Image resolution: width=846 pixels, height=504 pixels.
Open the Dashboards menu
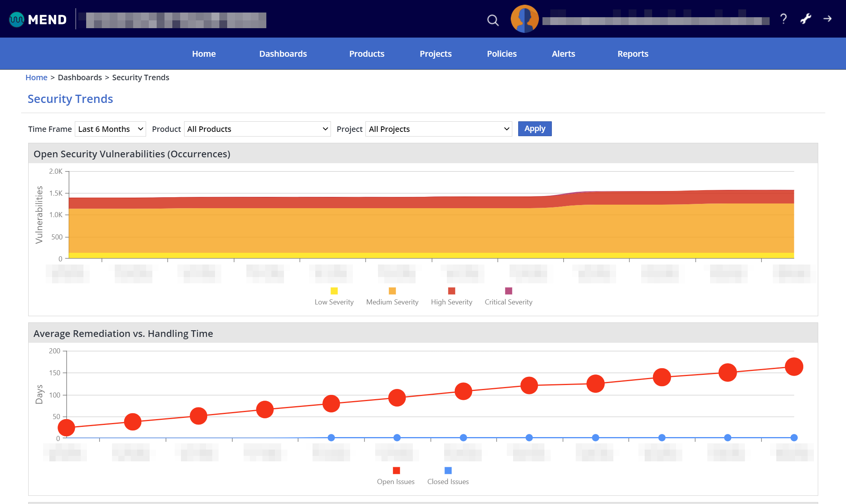point(283,54)
